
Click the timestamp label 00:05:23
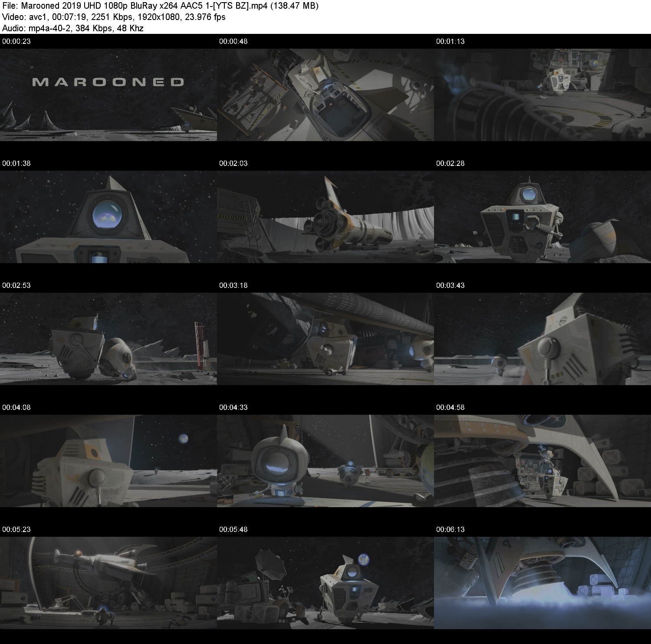tap(16, 529)
